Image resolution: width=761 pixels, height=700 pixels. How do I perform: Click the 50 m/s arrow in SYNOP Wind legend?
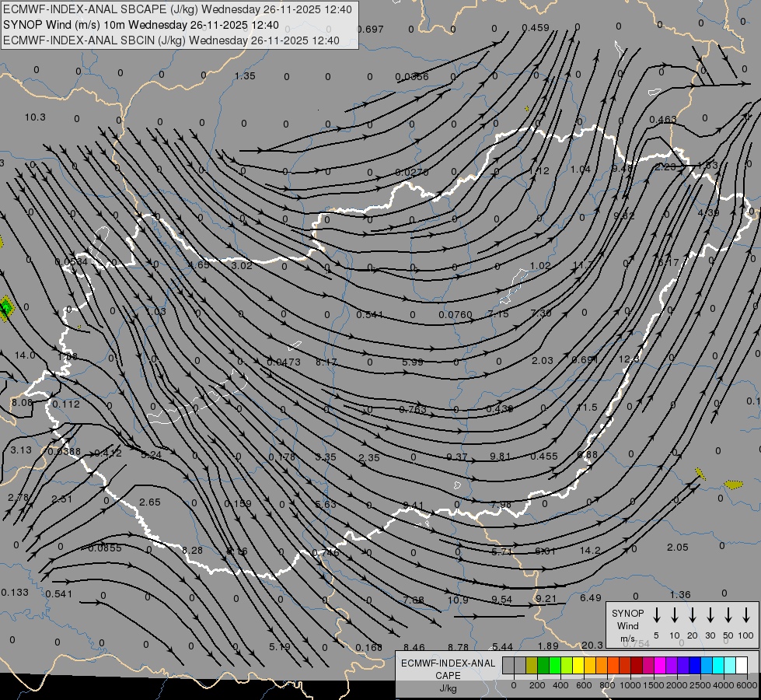[x=728, y=615]
